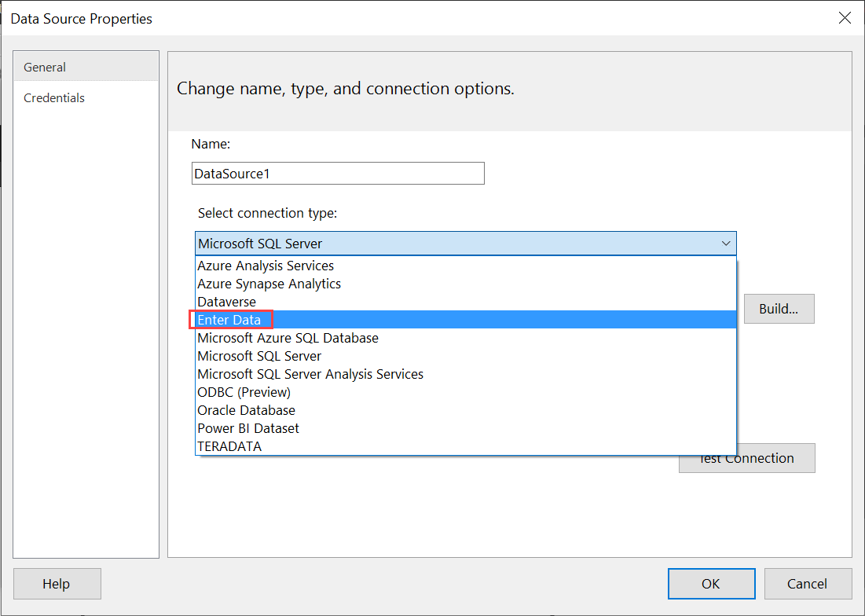Close the Data Source Properties dialog
This screenshot has height=616, width=865.
point(844,18)
